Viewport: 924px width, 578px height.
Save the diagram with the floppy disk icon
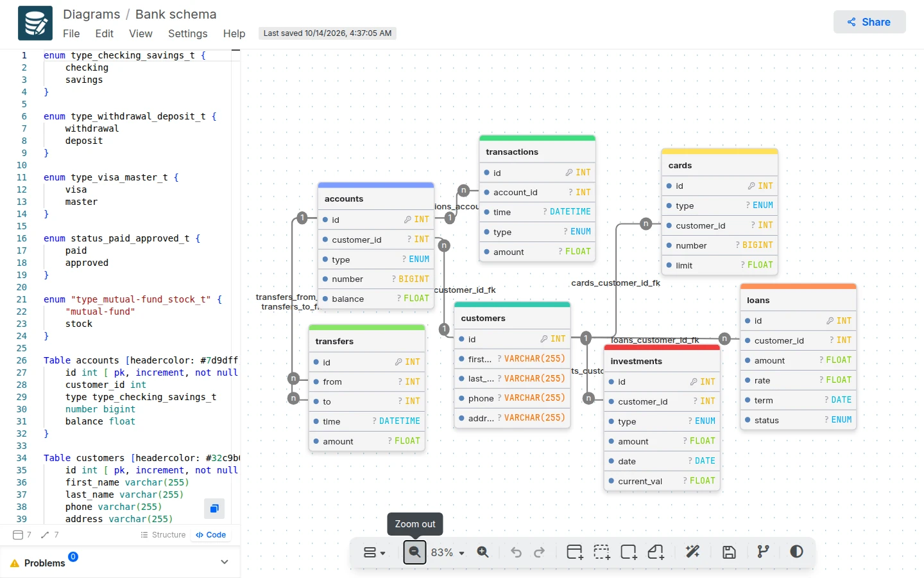coord(729,552)
